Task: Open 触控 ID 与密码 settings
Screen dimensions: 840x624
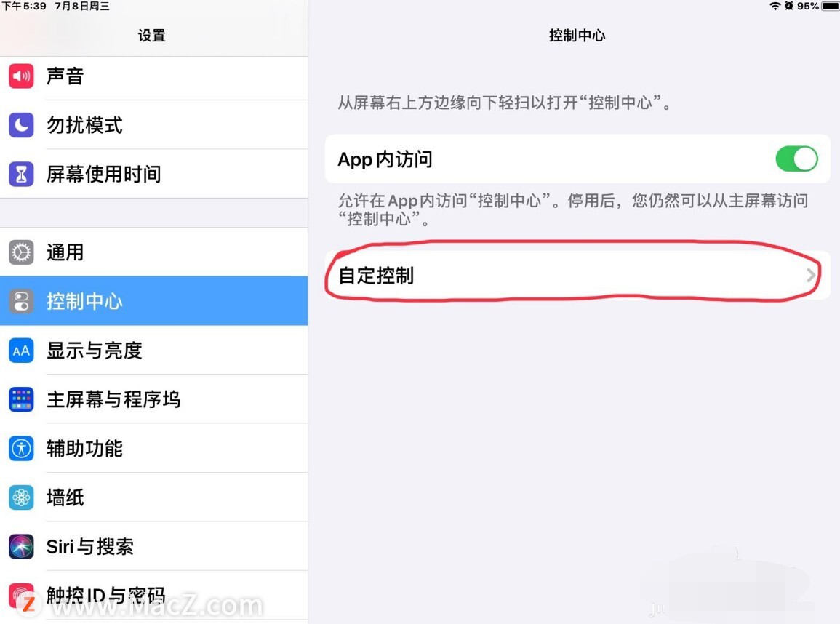Action: click(153, 596)
